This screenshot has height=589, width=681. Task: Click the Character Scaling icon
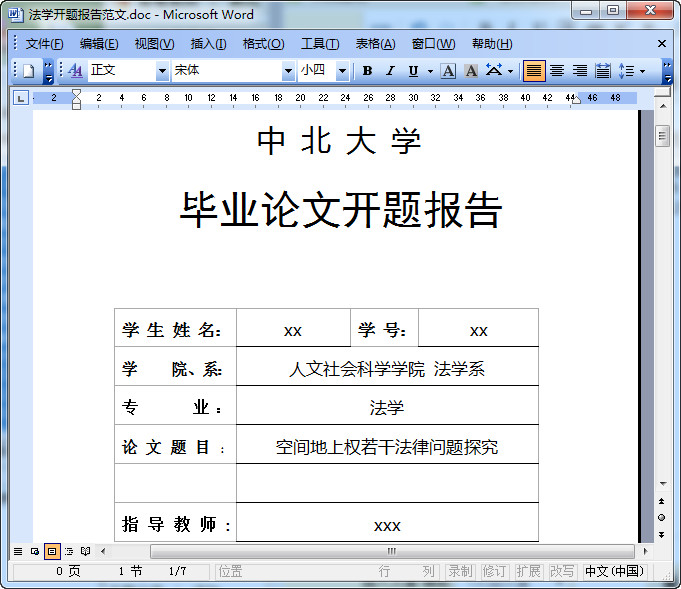tap(494, 70)
